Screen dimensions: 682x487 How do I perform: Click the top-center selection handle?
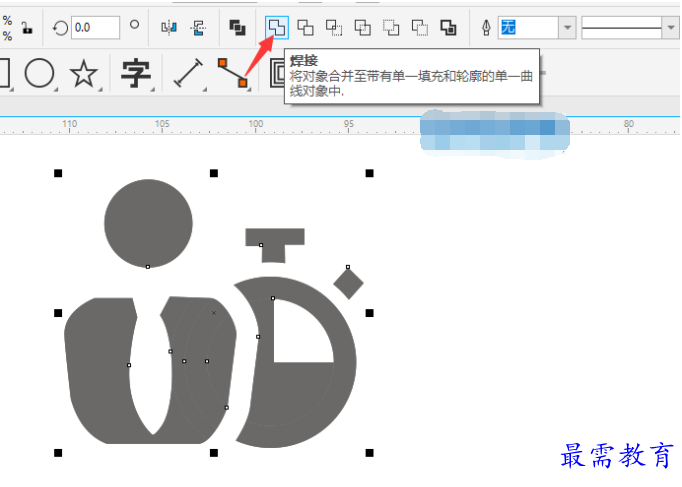coord(214,173)
